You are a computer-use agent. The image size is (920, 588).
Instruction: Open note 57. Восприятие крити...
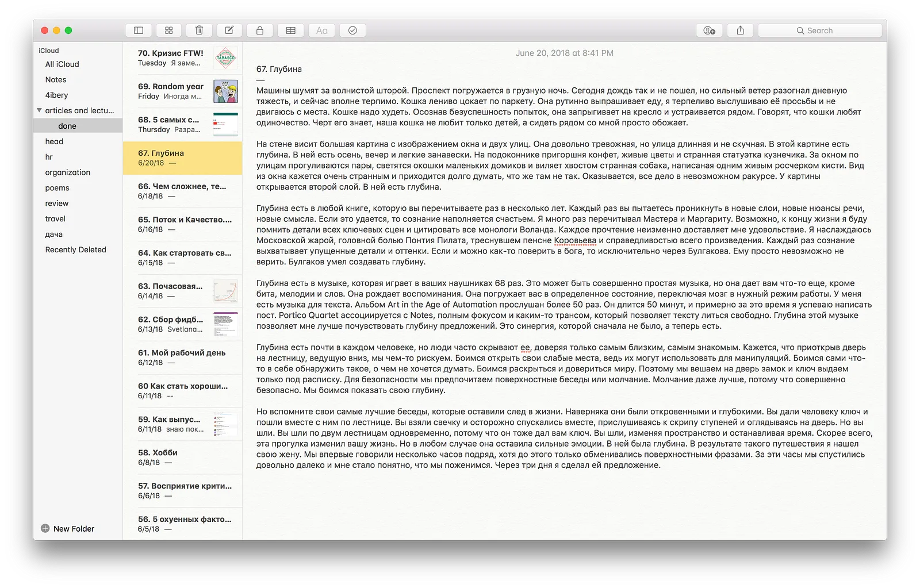(182, 491)
